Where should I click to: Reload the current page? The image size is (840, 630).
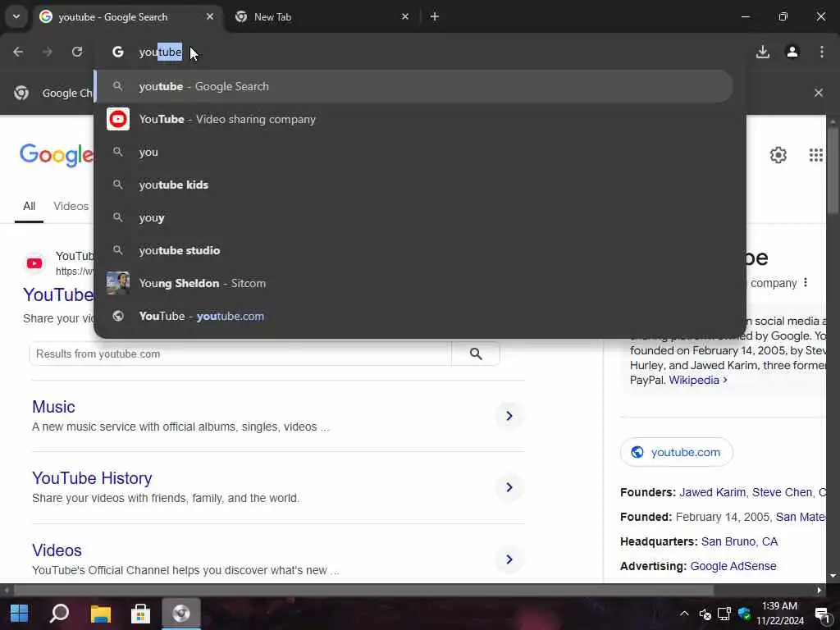tap(77, 52)
